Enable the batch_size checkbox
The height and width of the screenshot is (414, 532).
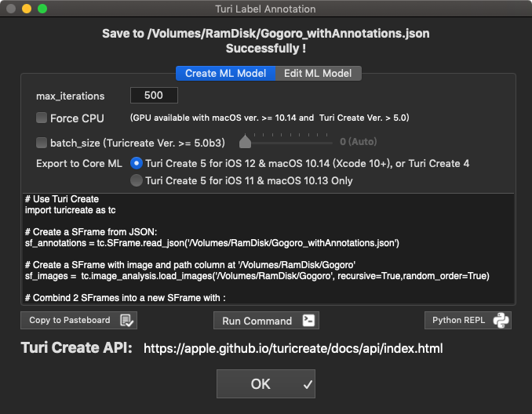point(42,143)
